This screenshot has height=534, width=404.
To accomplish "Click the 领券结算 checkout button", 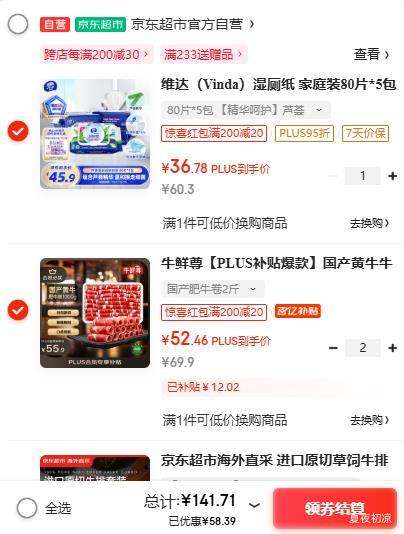I will (x=335, y=508).
